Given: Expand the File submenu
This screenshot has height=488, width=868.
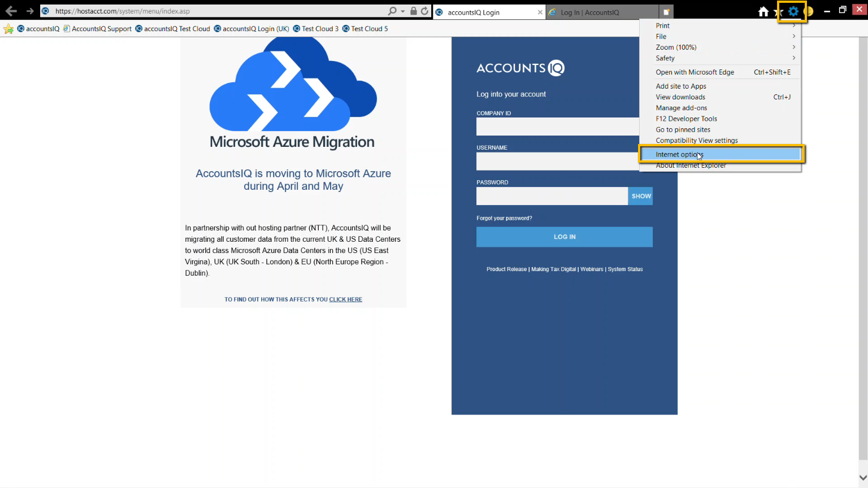Looking at the screenshot, I should (721, 36).
